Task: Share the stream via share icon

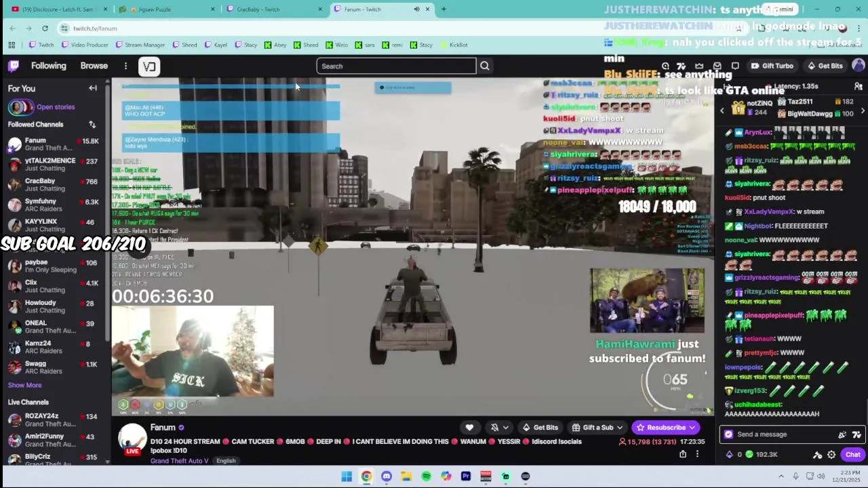Action: tap(683, 454)
